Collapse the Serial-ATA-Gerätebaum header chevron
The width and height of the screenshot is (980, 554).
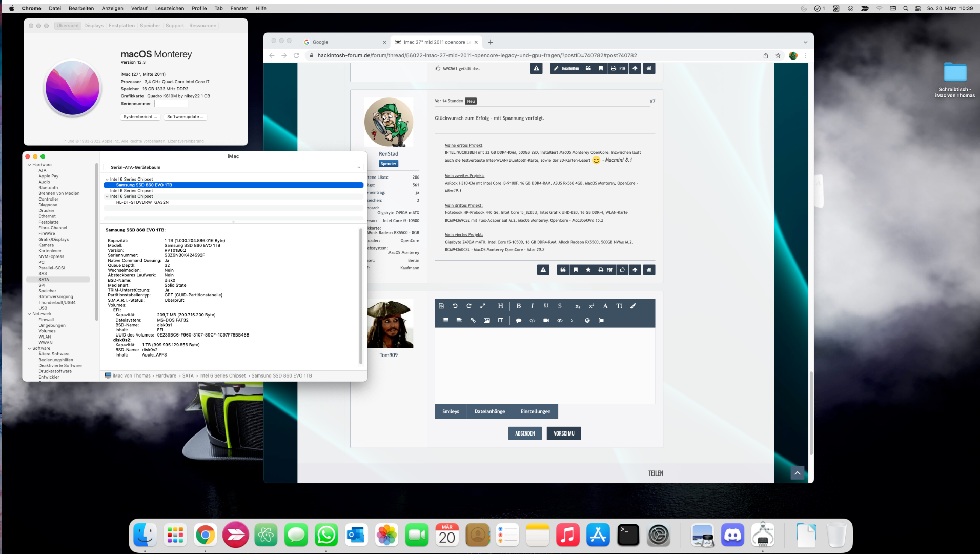pyautogui.click(x=359, y=168)
